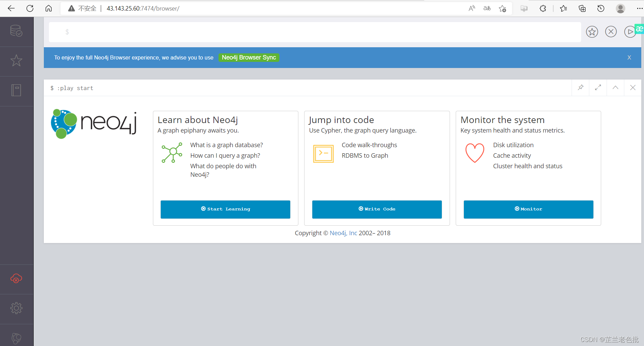Run the query with play icon
Viewport: 644px width, 346px height.
coord(630,32)
